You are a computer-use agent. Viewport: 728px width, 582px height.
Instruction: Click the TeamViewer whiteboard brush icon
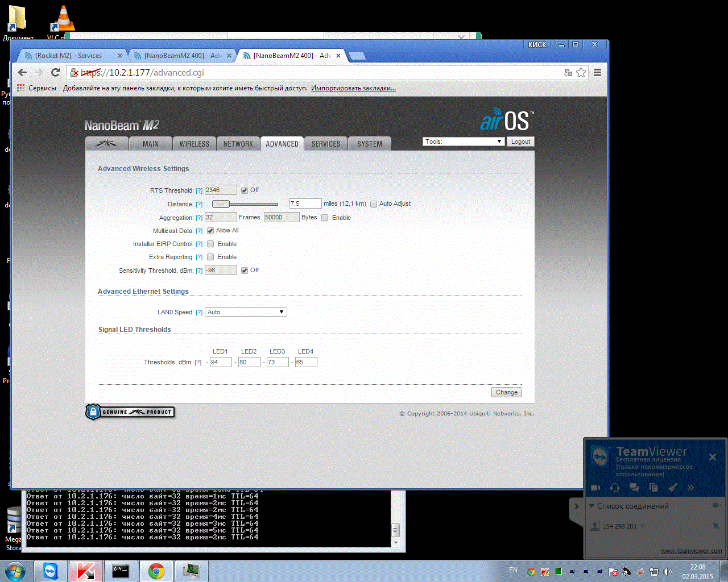click(x=673, y=488)
